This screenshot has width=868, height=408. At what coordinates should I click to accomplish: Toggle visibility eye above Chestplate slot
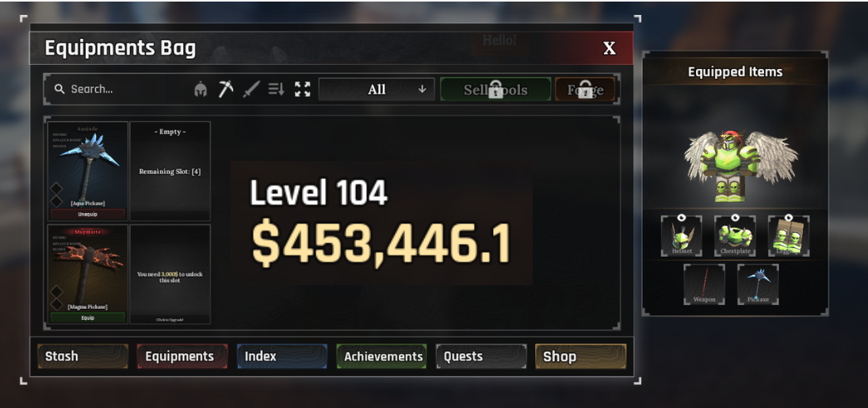click(x=735, y=218)
